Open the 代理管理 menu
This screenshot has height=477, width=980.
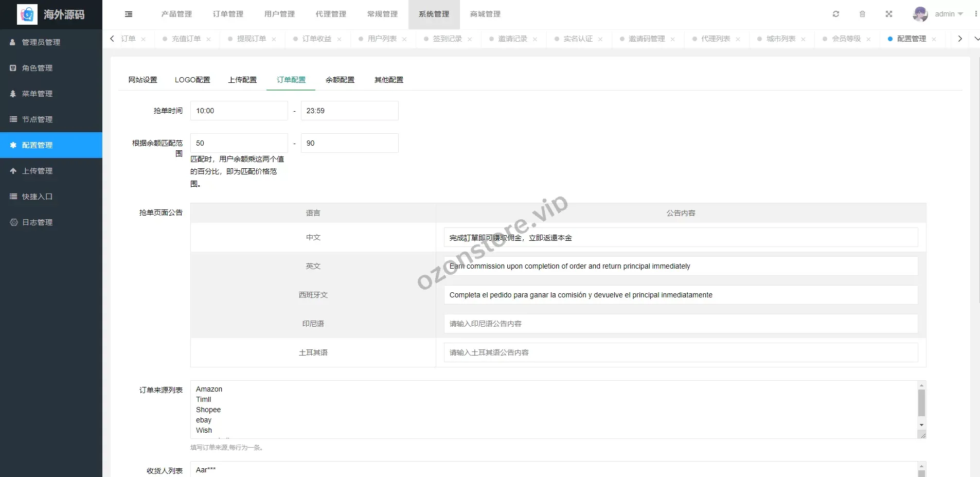pyautogui.click(x=330, y=14)
